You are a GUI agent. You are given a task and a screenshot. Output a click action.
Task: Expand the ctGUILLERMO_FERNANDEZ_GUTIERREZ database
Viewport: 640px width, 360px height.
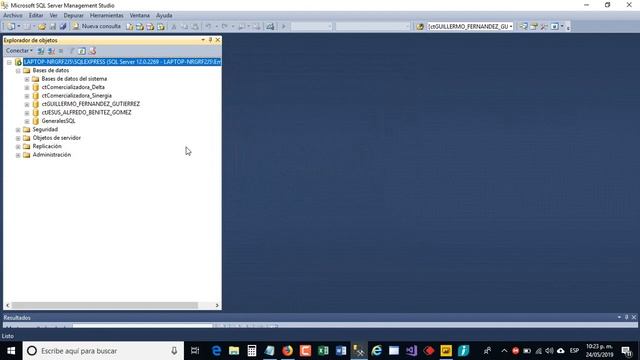click(27, 104)
